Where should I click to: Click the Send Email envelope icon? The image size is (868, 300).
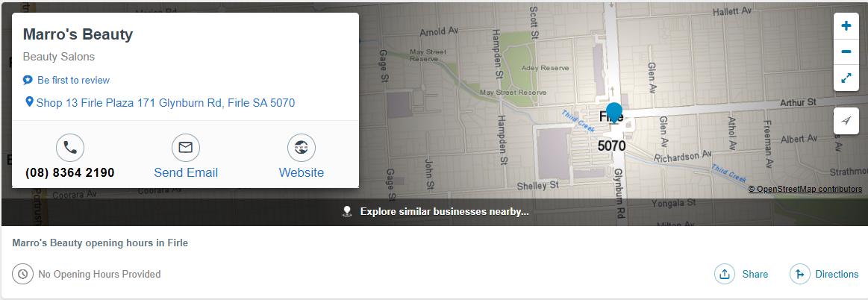pos(186,148)
